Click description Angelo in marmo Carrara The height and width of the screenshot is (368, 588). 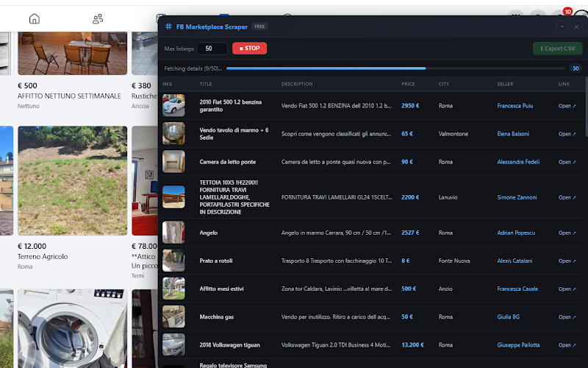[x=336, y=233]
